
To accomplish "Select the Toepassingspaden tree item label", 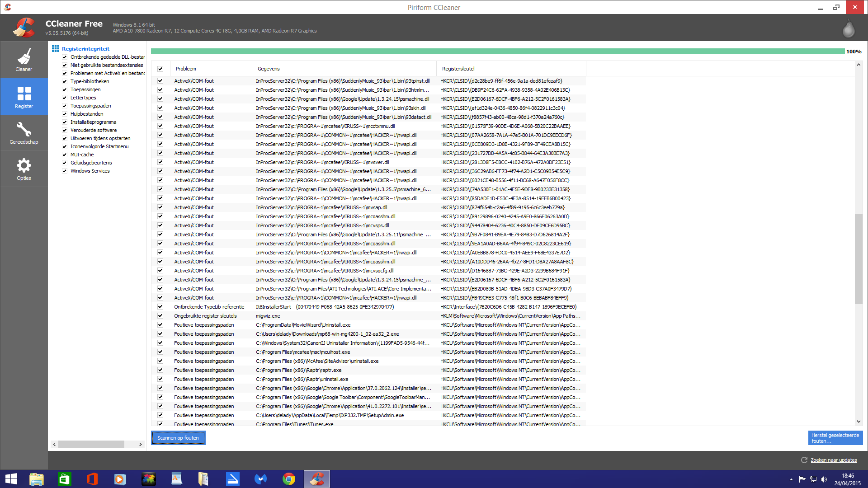I will tap(90, 106).
